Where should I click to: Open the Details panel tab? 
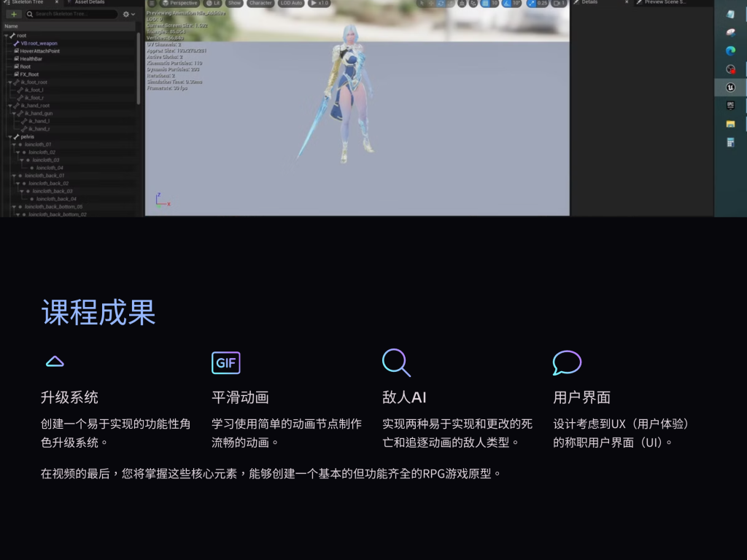coord(589,2)
